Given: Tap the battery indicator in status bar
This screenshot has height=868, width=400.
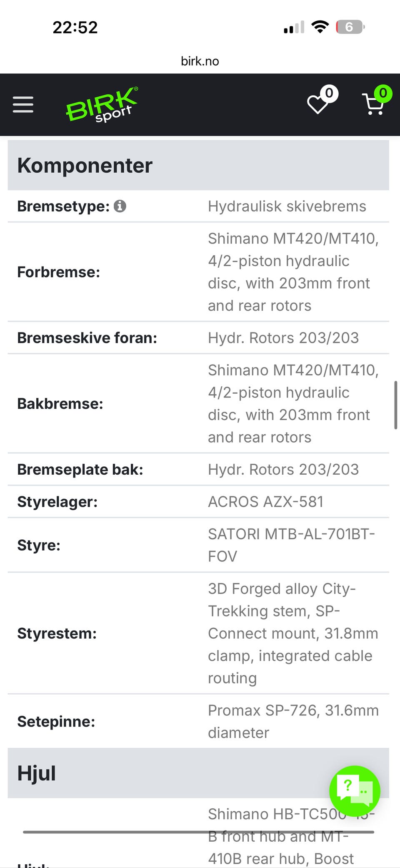Looking at the screenshot, I should (x=350, y=27).
